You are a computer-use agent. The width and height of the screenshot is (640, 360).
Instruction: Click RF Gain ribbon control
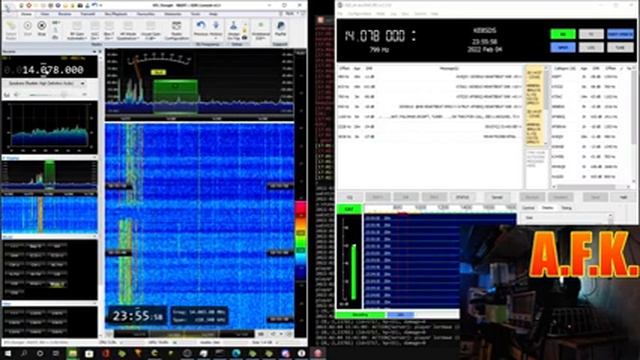77,31
